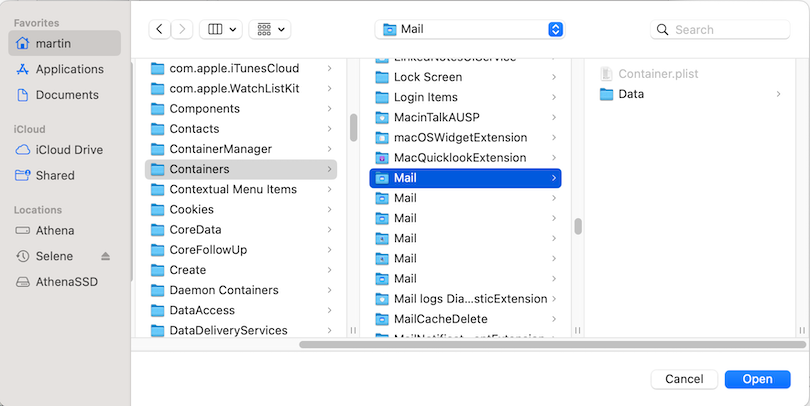Click the first column's vertical scrollbar
This screenshot has height=406, width=810.
(x=353, y=128)
